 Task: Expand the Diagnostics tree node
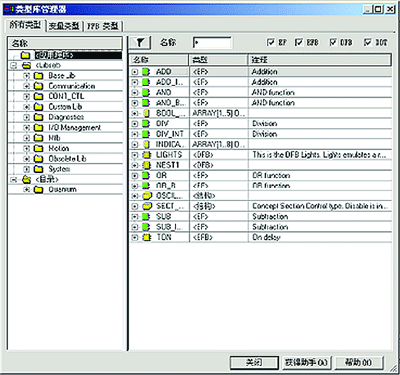(x=27, y=117)
